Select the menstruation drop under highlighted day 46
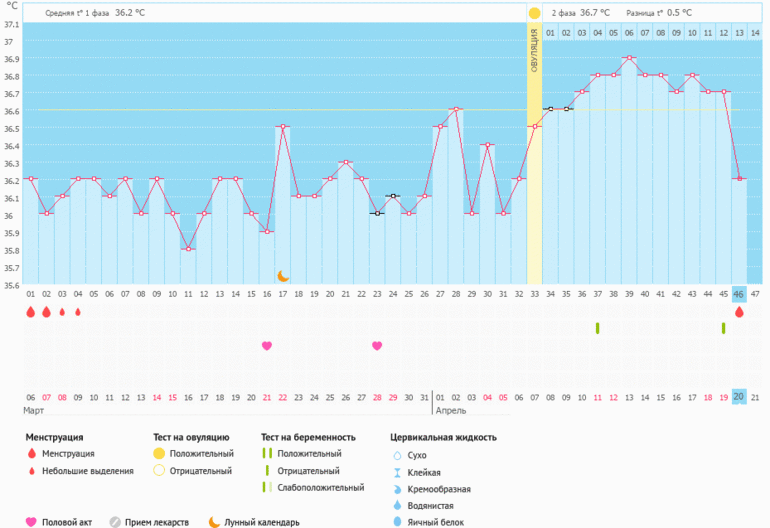Image resolution: width=770 pixels, height=528 pixels. pos(739,312)
